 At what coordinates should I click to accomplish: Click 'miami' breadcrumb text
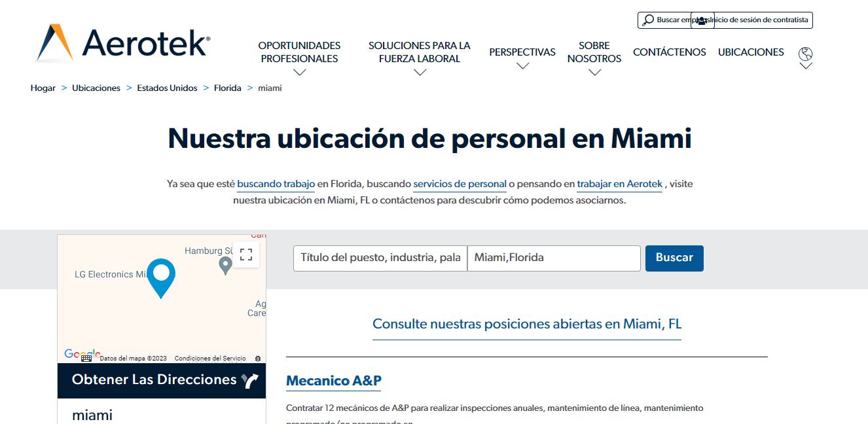(270, 88)
